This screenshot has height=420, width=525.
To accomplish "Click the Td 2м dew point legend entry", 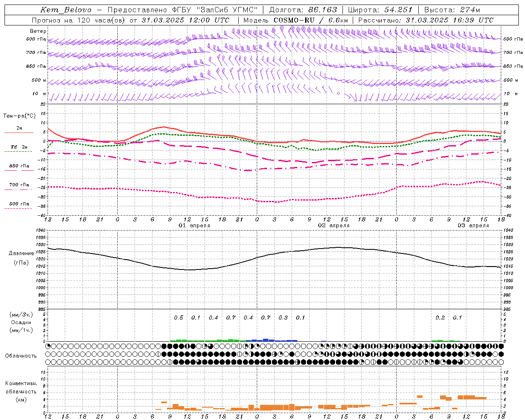I will (x=19, y=147).
